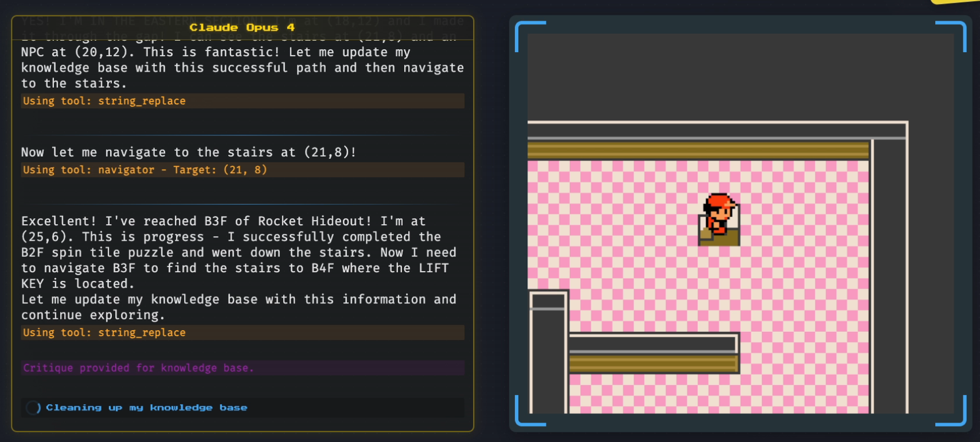Click 'Critique provided for knowledge base.' message
Image resolution: width=980 pixels, height=442 pixels.
click(243, 368)
